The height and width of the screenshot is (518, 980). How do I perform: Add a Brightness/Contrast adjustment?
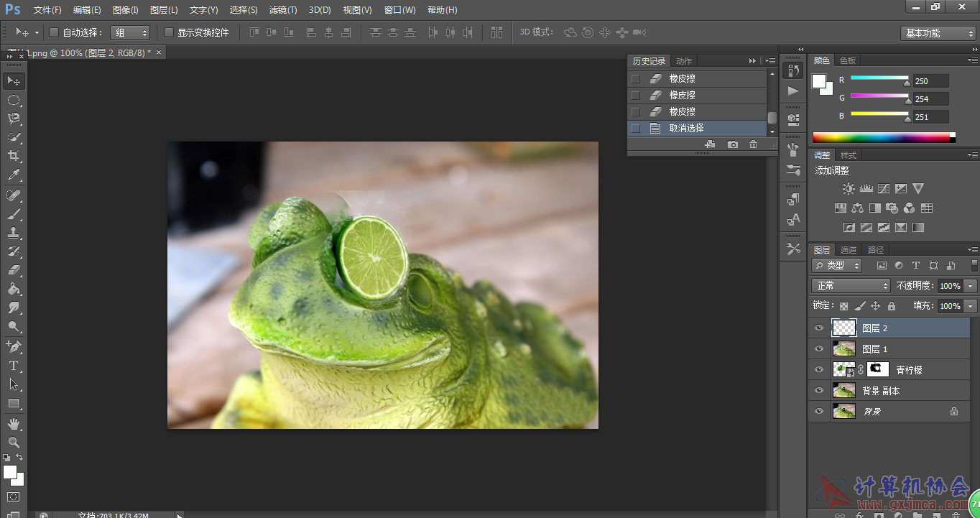coord(849,189)
